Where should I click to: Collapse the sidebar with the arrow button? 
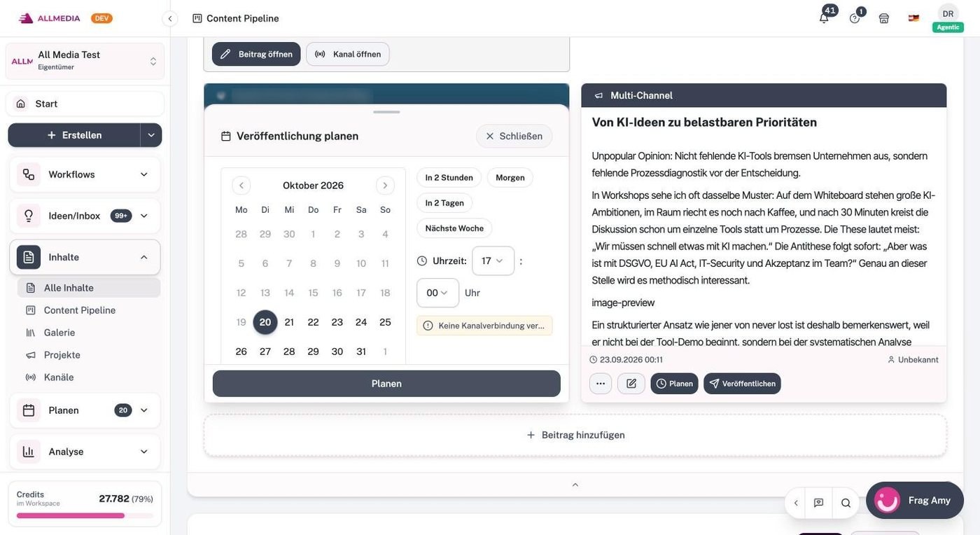tap(170, 19)
